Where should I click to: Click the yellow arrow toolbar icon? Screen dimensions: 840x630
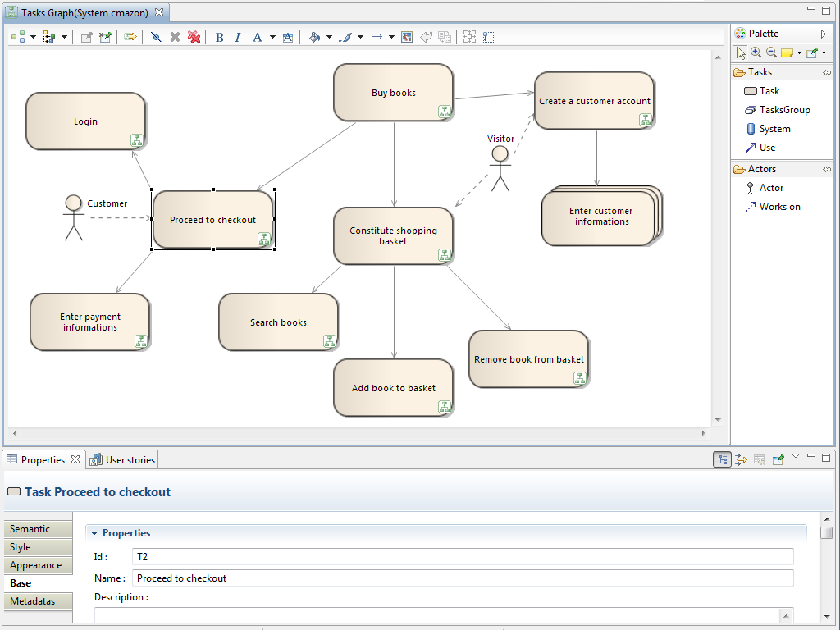[130, 37]
